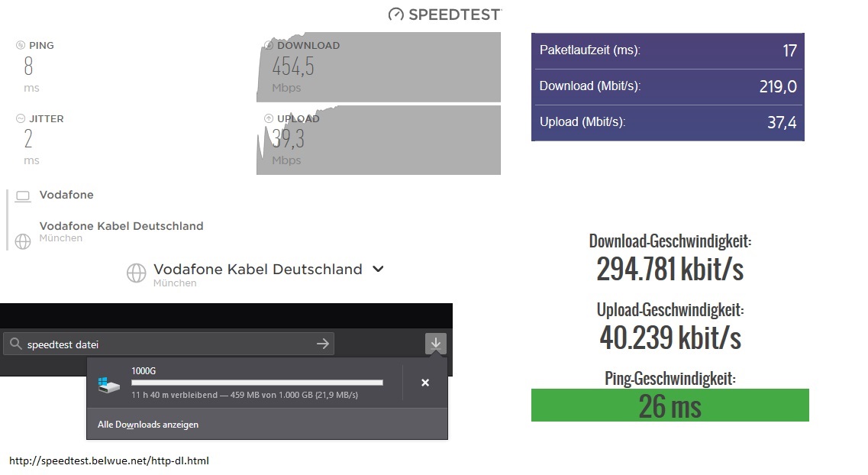Click the green 26 ms ping bar
Image resolution: width=868 pixels, height=475 pixels.
[x=670, y=406]
